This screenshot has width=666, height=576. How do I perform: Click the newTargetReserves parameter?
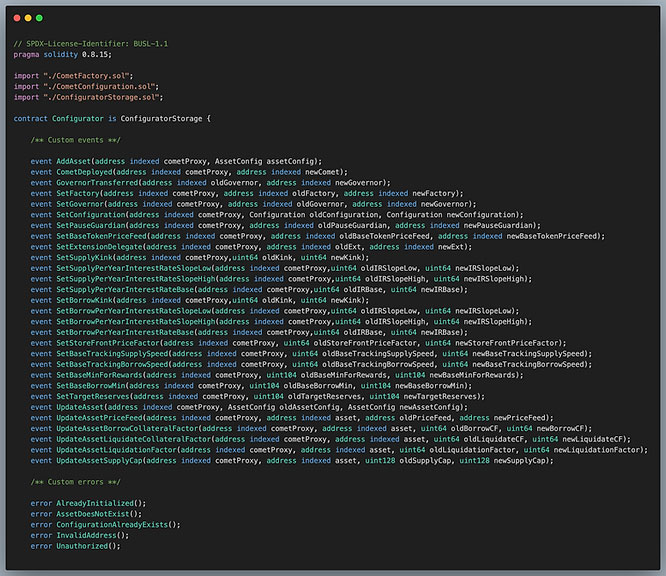pos(440,396)
